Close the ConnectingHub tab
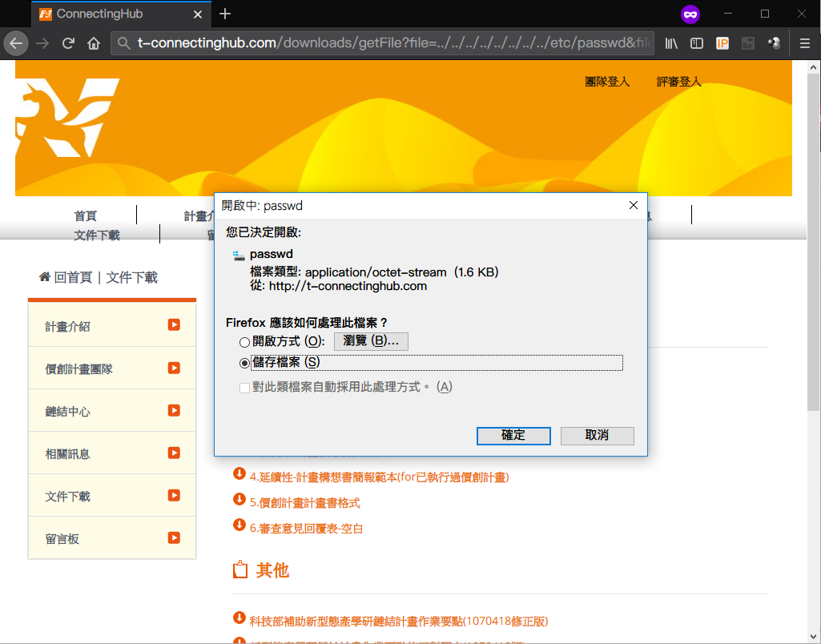821x644 pixels. point(198,14)
